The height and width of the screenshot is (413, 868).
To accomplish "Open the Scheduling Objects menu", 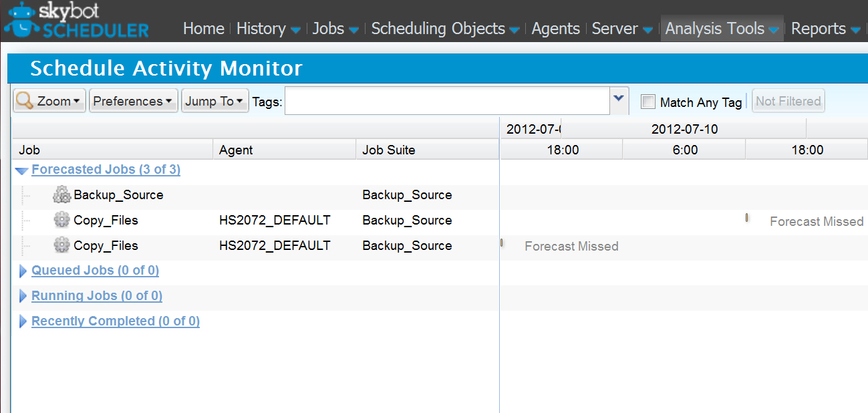I will [x=445, y=29].
